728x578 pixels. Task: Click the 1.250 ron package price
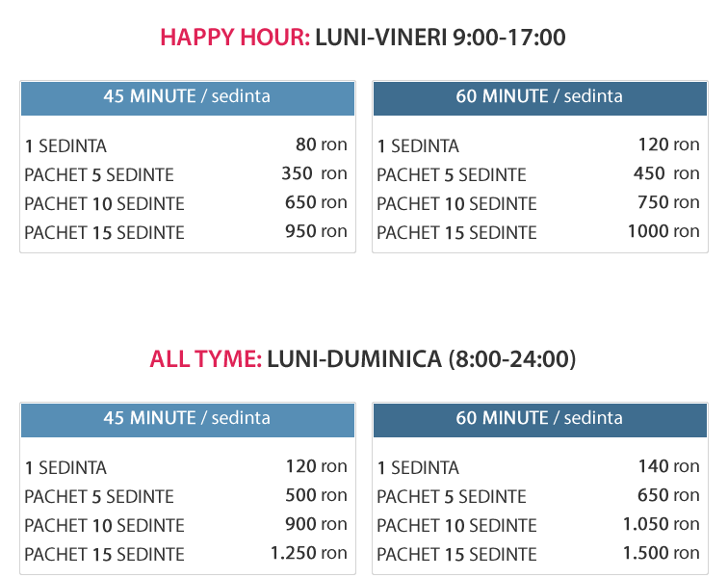click(308, 553)
